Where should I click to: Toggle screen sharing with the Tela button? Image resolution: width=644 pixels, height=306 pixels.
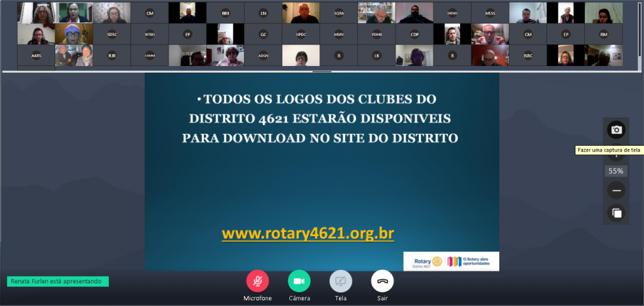click(x=341, y=281)
